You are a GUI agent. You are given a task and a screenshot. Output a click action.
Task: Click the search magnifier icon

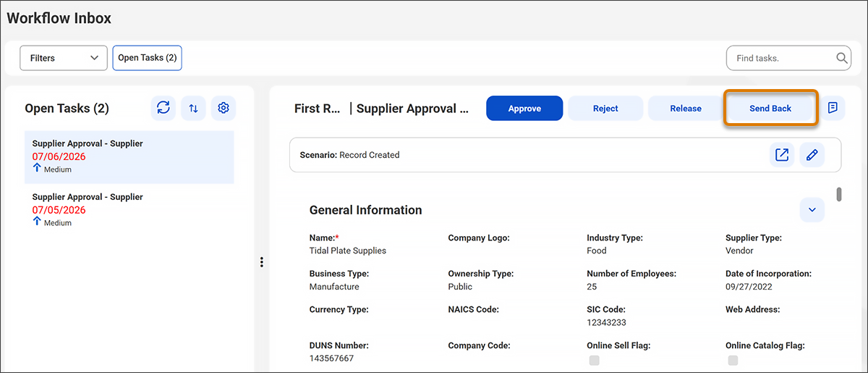(x=842, y=58)
